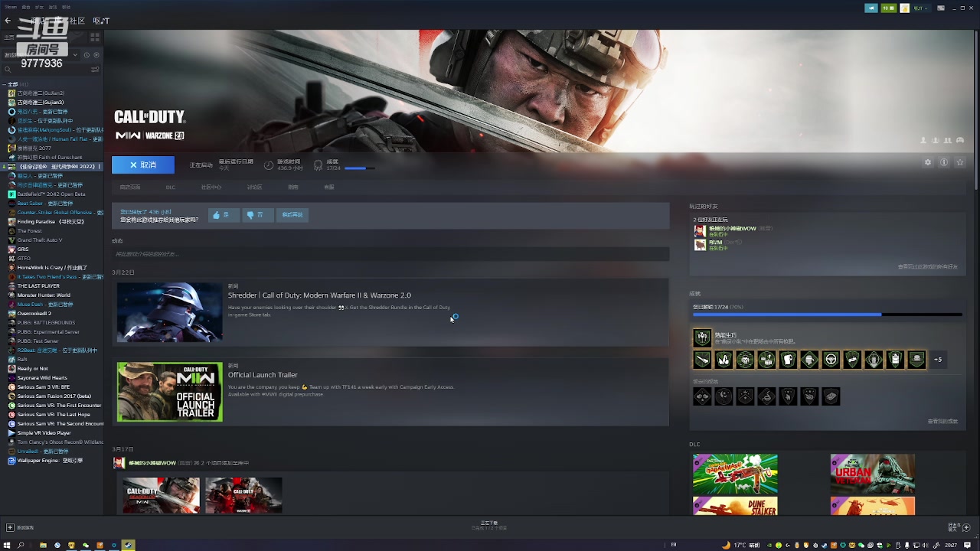Open the account name dropdown in header
Viewport: 980px width, 551px height.
921,8
